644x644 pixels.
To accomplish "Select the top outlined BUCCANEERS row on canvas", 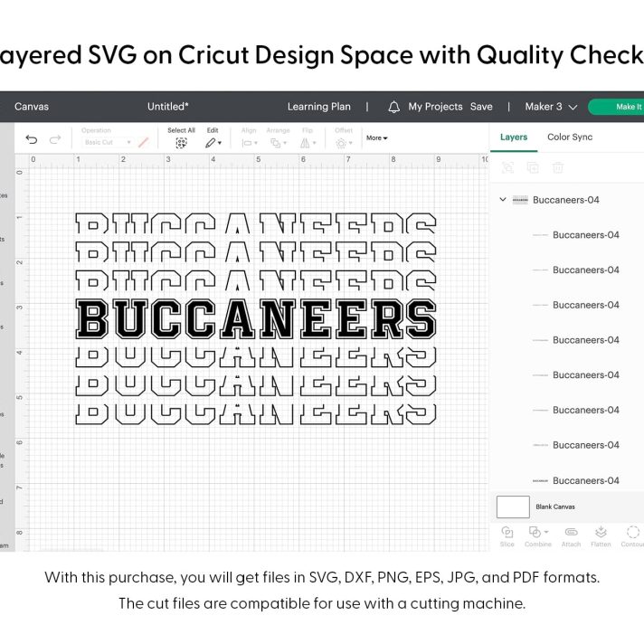I will (x=255, y=223).
